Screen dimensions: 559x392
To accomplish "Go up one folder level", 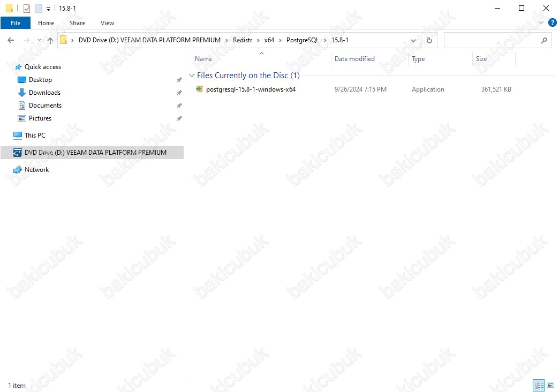I will tap(50, 40).
